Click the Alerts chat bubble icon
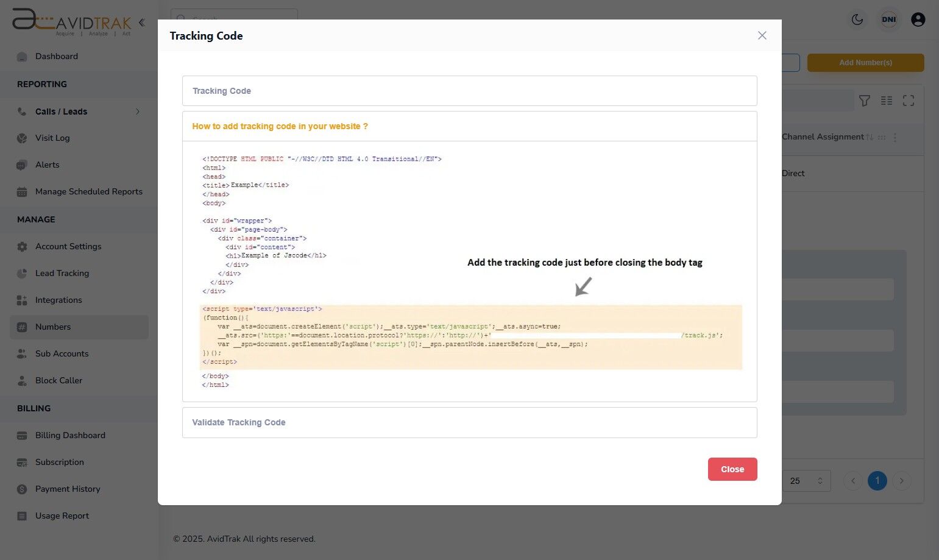This screenshot has width=939, height=560. 22,165
